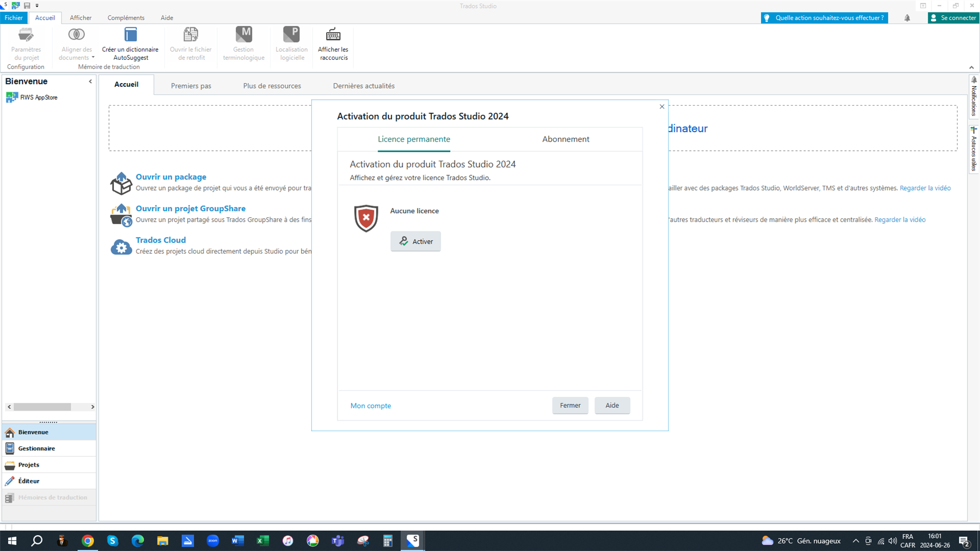Open Ouvrir le fichier de retrofit
This screenshot has width=980, height=551.
coord(191,44)
